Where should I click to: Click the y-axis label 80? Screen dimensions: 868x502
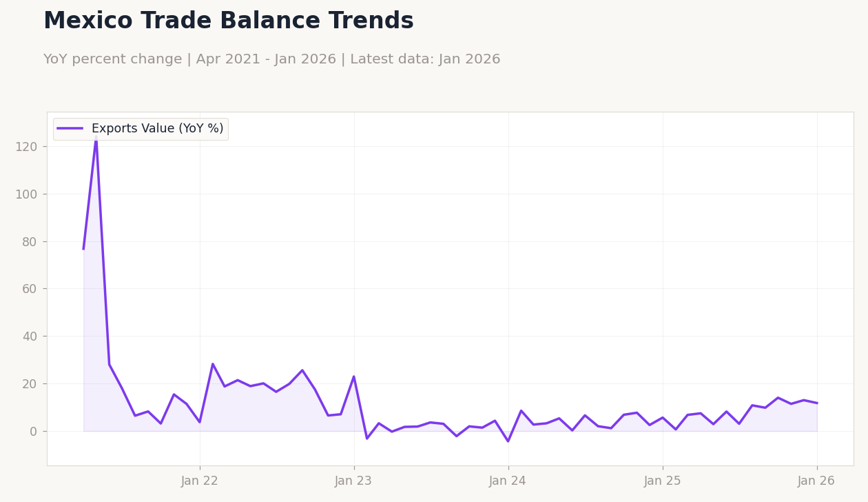coord(30,242)
